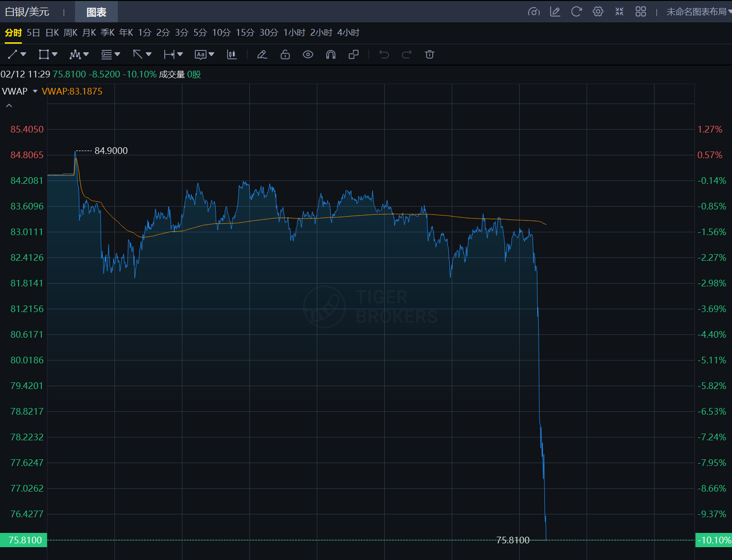Collapse the indicator panel with the up chevron

point(9,105)
